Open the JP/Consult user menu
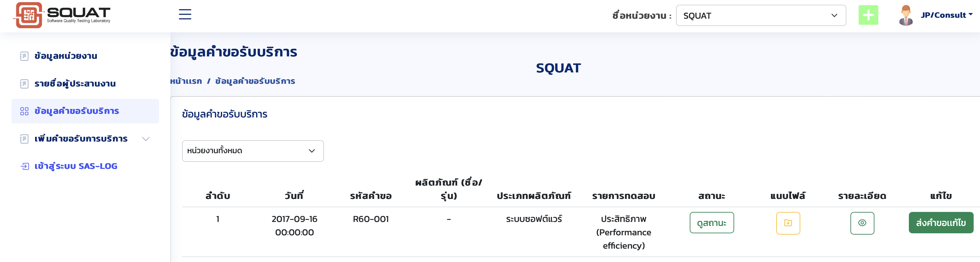The width and height of the screenshot is (980, 262). pyautogui.click(x=946, y=15)
